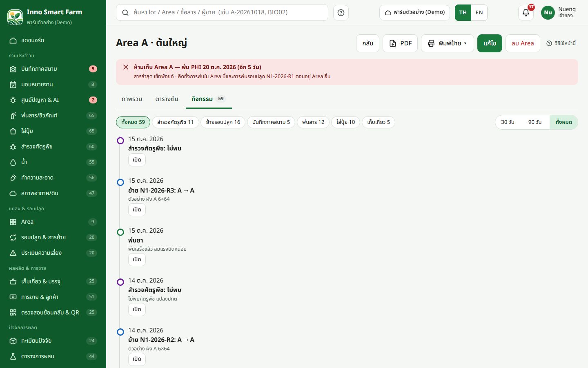
Task: Open notifications bell icon
Action: pos(526,13)
